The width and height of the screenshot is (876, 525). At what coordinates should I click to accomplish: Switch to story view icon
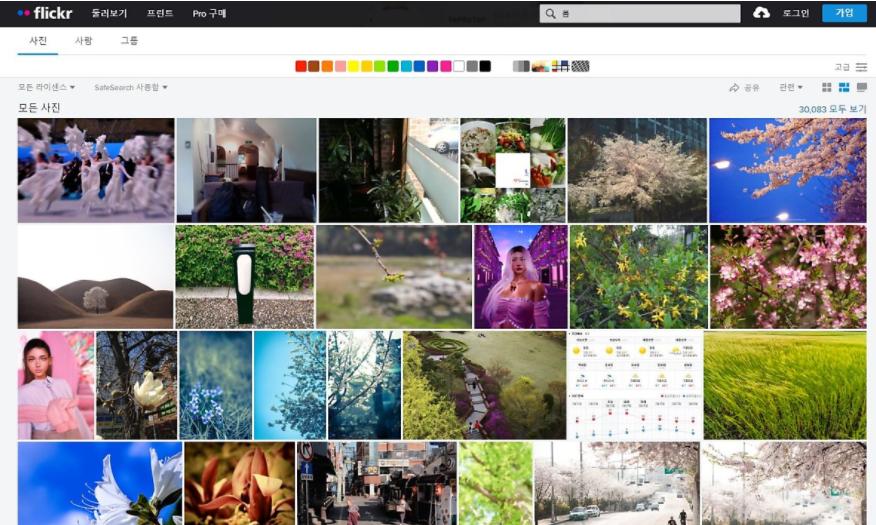coord(861,87)
